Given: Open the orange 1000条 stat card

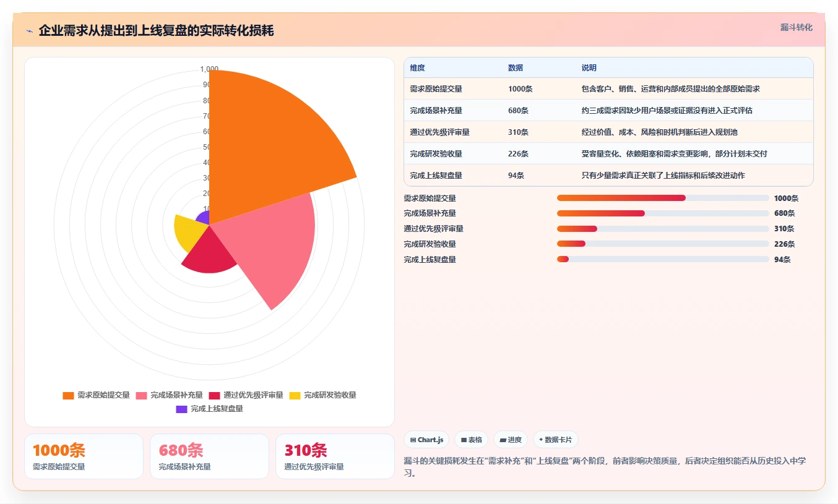Looking at the screenshot, I should (84, 456).
